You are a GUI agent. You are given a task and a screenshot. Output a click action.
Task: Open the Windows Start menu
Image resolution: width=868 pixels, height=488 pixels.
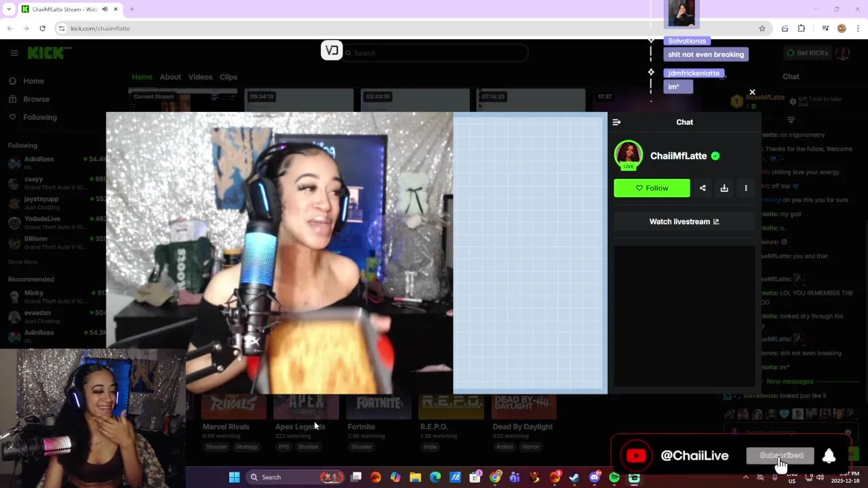(x=234, y=477)
